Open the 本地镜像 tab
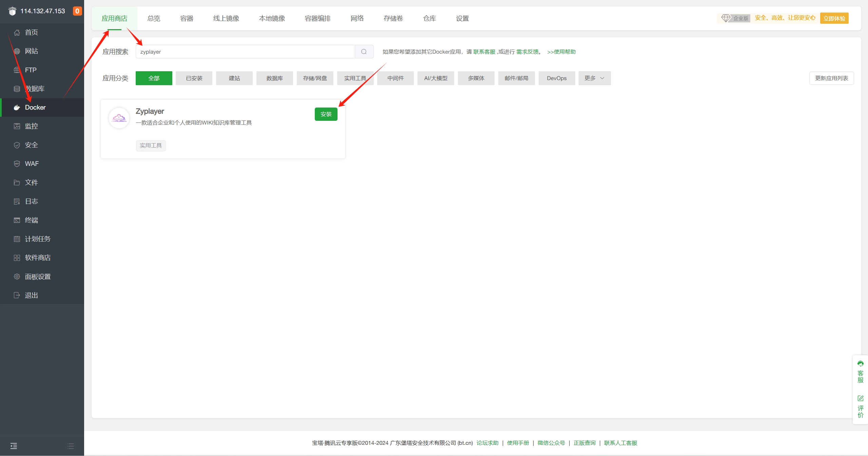This screenshot has width=868, height=456. click(x=272, y=18)
